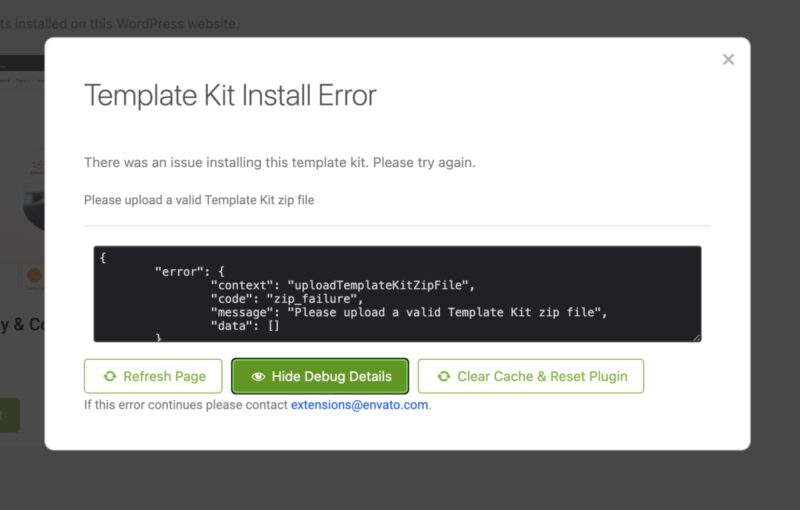Viewport: 800px width, 510px height.
Task: Click the dimmed green button at left edge
Action: [x=9, y=415]
